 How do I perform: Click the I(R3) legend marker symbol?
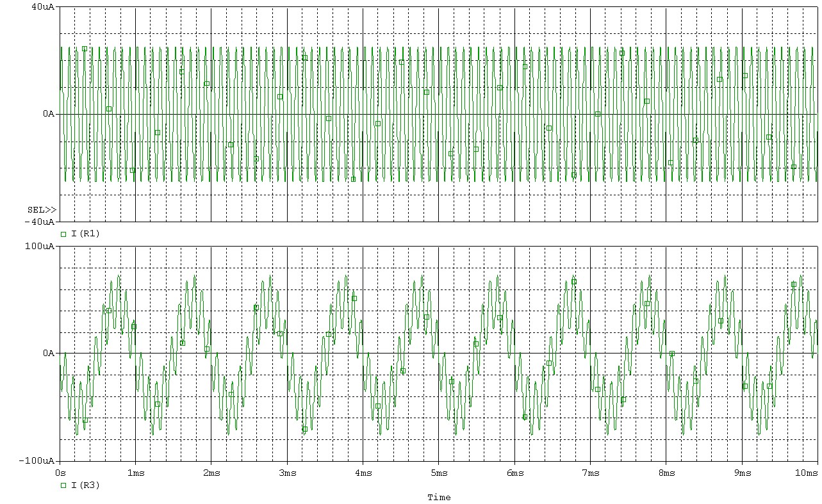click(x=63, y=485)
